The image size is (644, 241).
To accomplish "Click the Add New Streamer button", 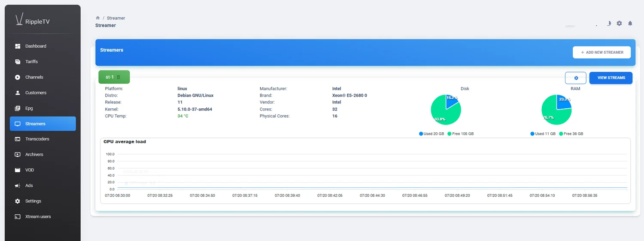I will pyautogui.click(x=601, y=52).
